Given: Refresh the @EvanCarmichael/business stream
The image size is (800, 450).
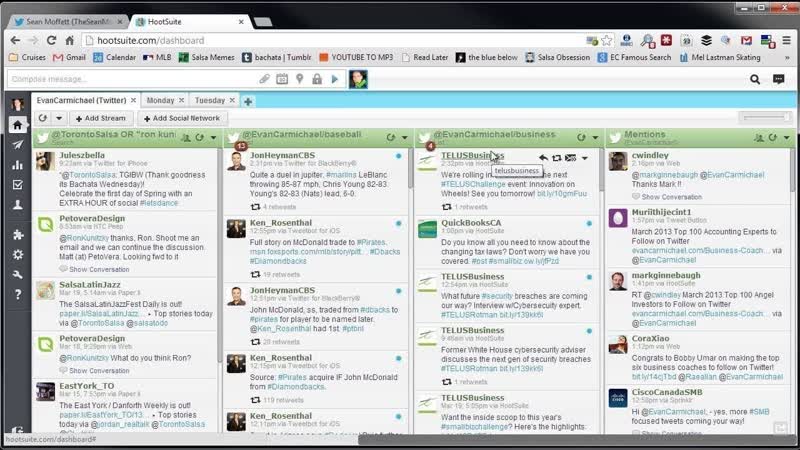Looking at the screenshot, I should coord(581,137).
